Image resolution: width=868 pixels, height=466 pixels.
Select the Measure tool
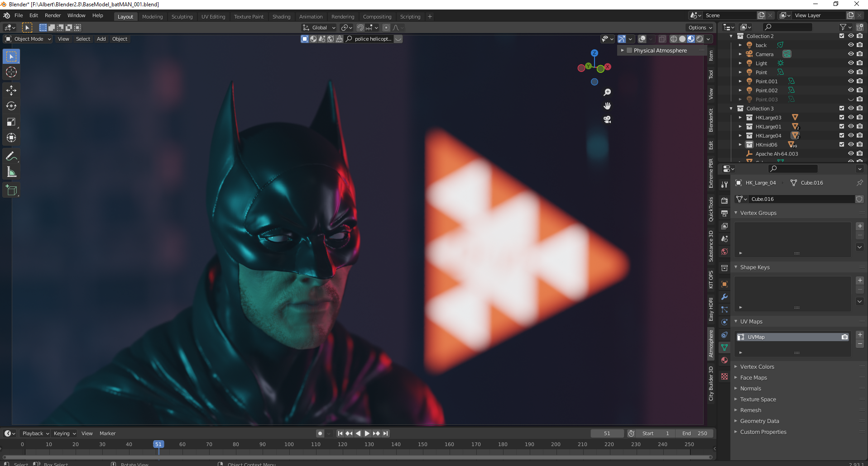point(11,172)
